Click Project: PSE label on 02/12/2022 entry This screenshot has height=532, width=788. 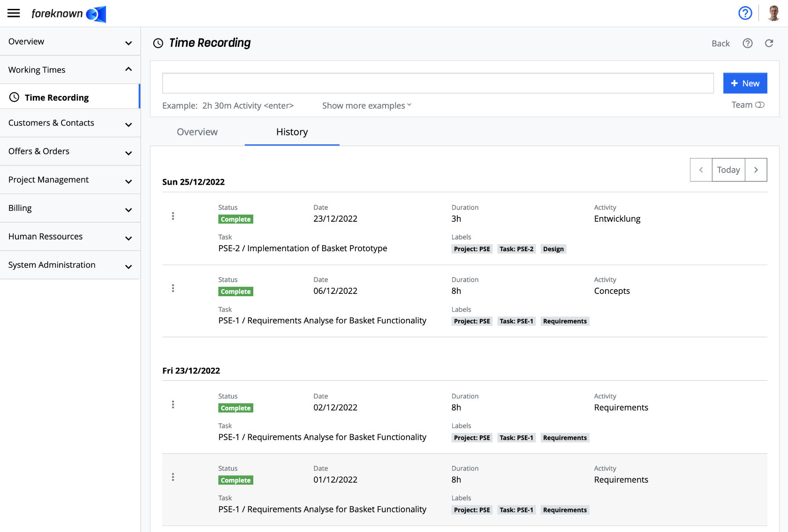point(472,438)
